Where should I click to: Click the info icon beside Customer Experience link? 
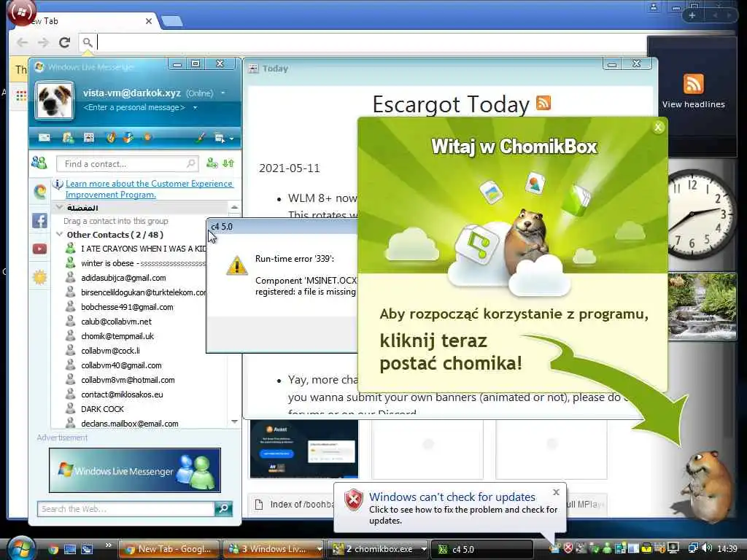(58, 184)
